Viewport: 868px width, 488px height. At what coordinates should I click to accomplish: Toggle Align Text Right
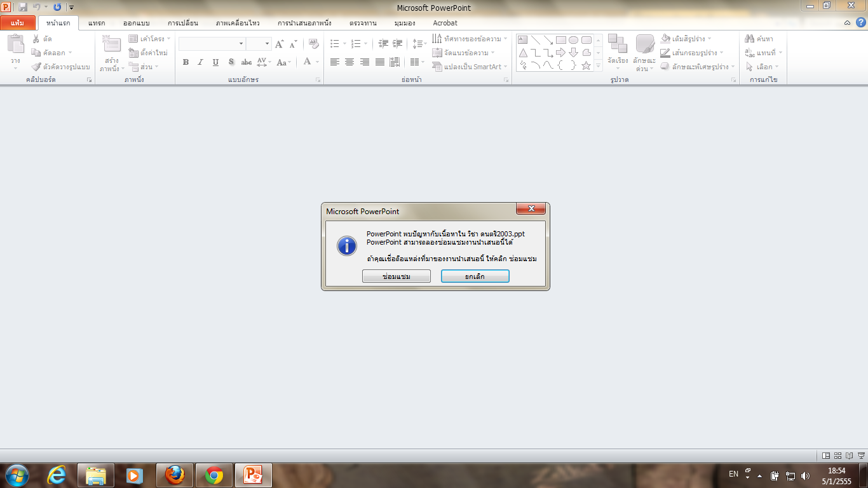tap(365, 62)
